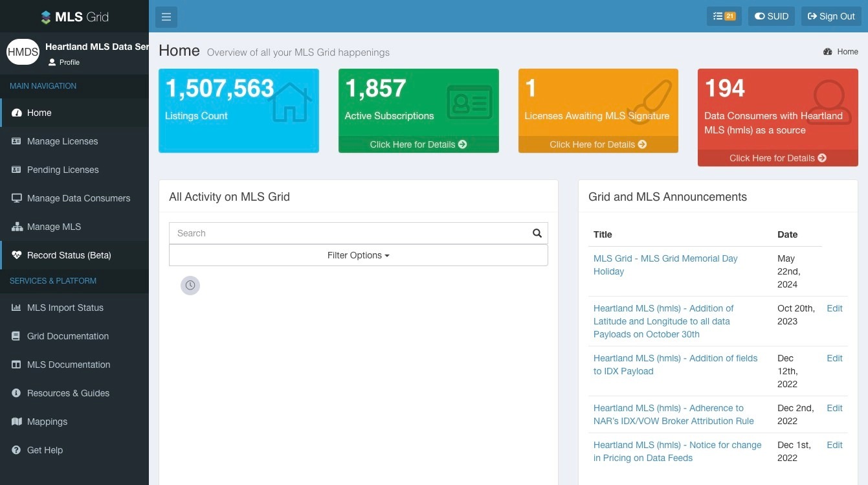Click the activity Search input field
The image size is (868, 485).
click(x=348, y=233)
